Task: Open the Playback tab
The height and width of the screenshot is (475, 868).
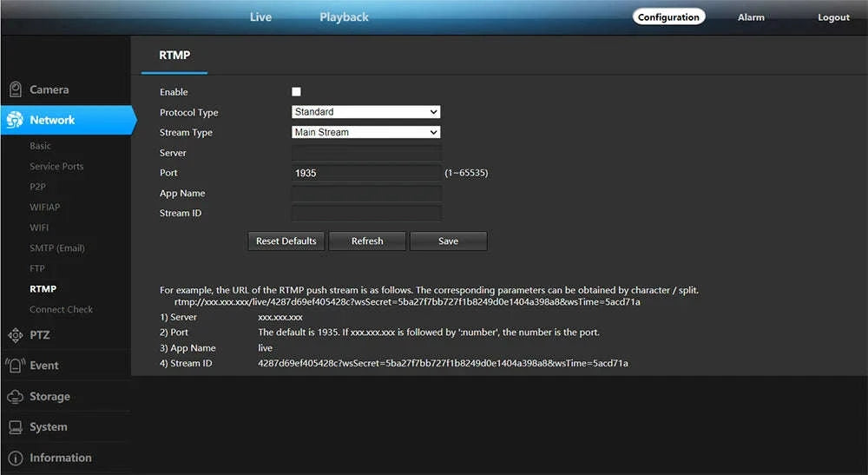Action: click(x=344, y=17)
